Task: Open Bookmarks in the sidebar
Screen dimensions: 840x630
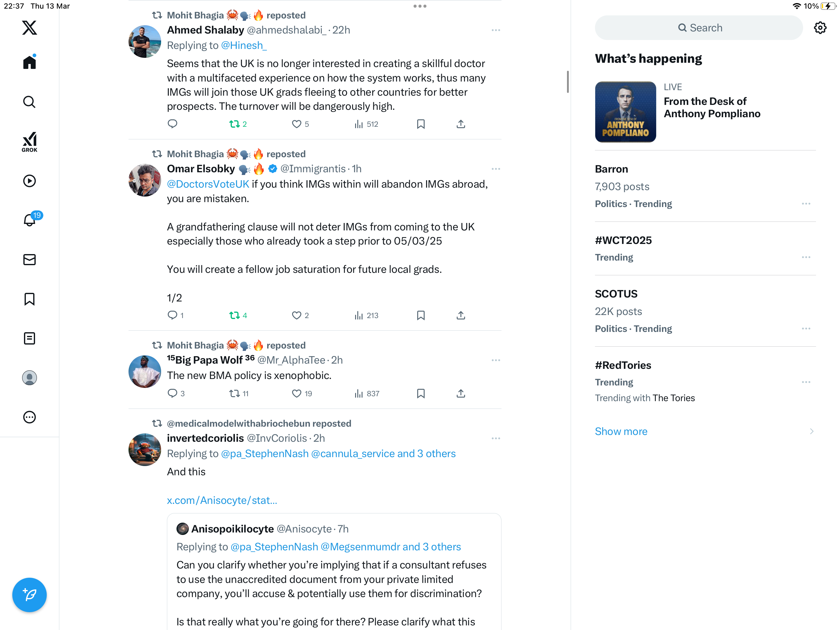Action: pos(29,299)
